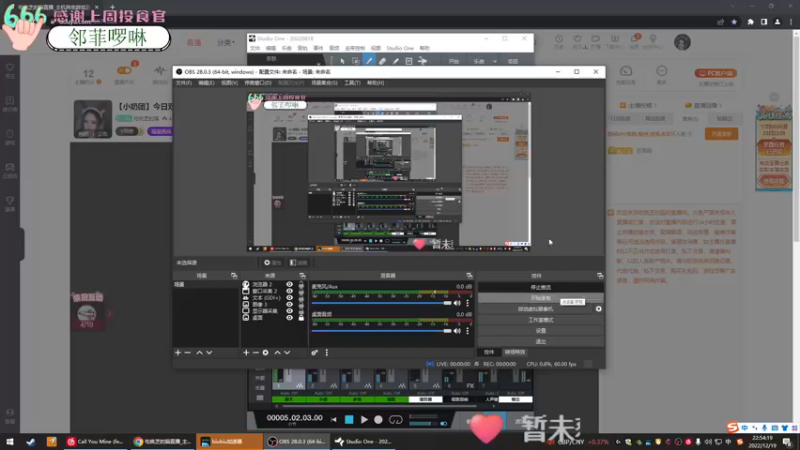Open 走带控制 menu in Studio One
This screenshot has width=800, height=450.
pos(355,48)
